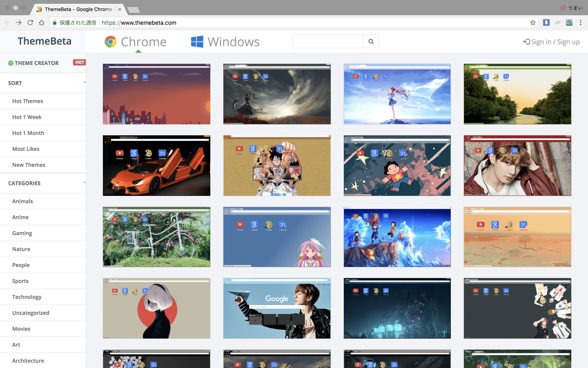Browse the Technology category
The width and height of the screenshot is (588, 368).
(27, 297)
